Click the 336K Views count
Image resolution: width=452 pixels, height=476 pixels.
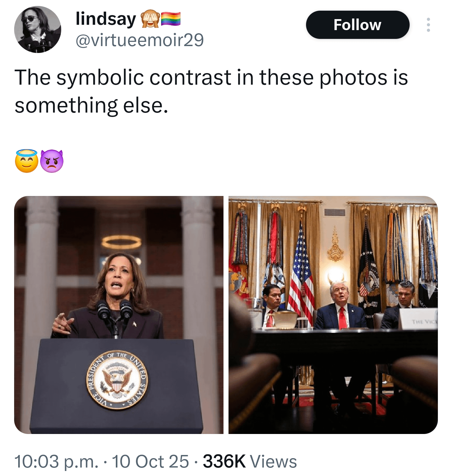point(250,461)
